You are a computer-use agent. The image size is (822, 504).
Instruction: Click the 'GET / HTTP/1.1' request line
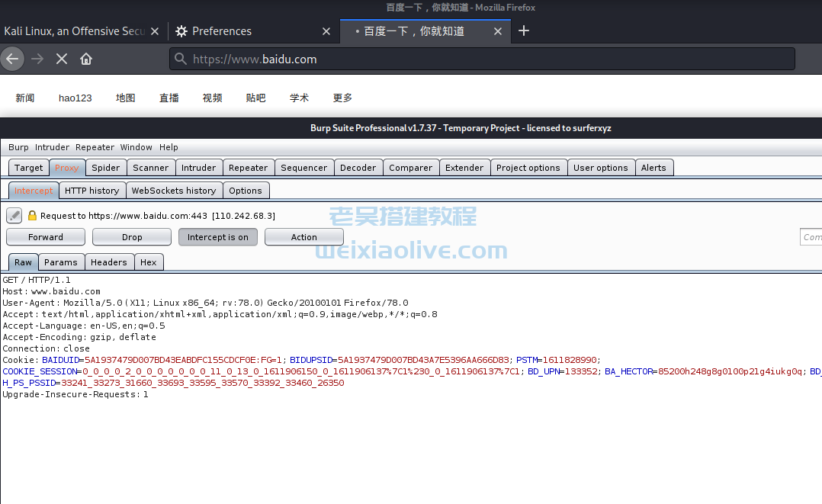[36, 280]
